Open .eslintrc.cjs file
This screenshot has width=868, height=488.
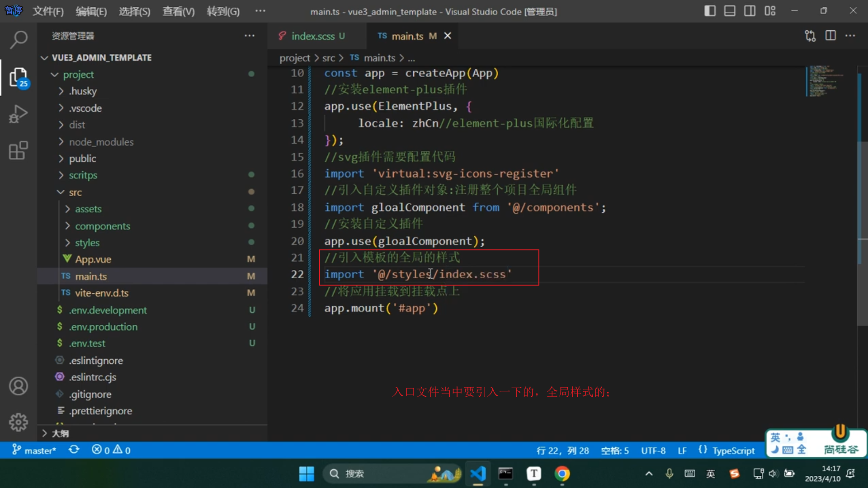click(x=152, y=377)
